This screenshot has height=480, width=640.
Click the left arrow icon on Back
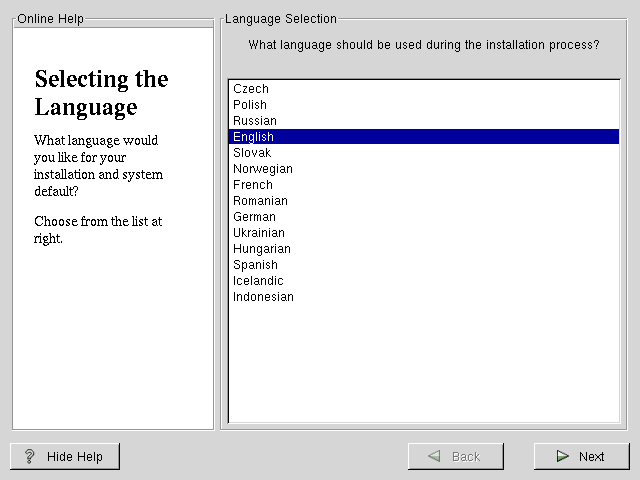[x=434, y=456]
